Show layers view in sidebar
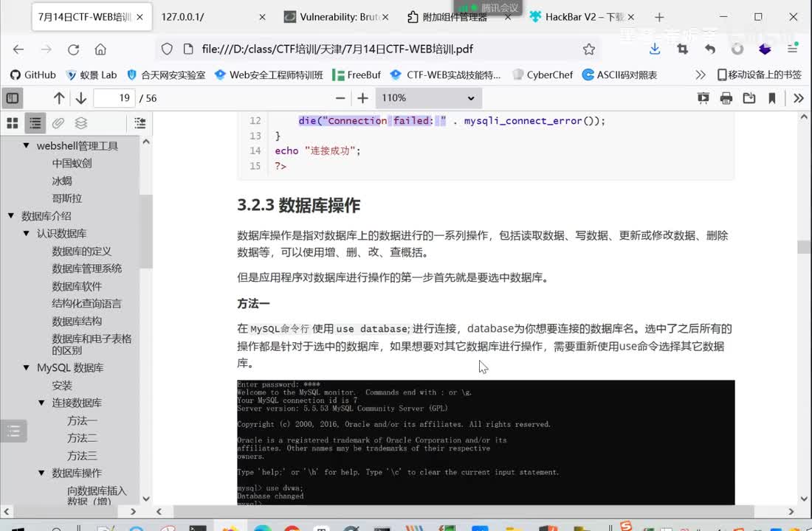Viewport: 812px width, 531px height. pos(80,123)
